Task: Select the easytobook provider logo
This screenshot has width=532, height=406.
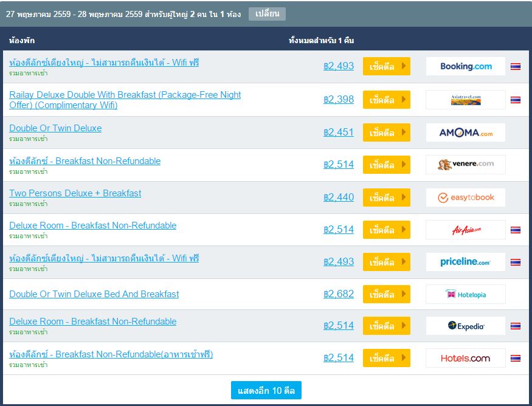Action: [x=466, y=198]
